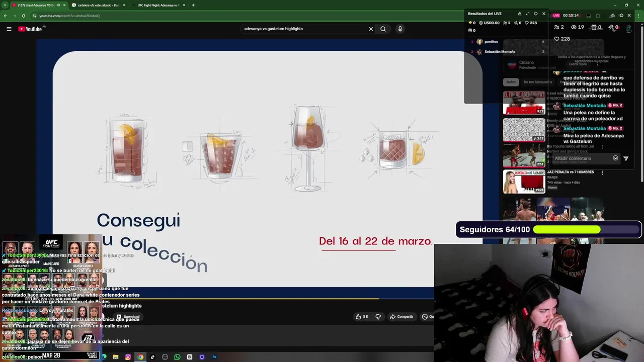Image resolution: width=644 pixels, height=362 pixels.
Task: Reload the page in the browser
Action: (23, 16)
